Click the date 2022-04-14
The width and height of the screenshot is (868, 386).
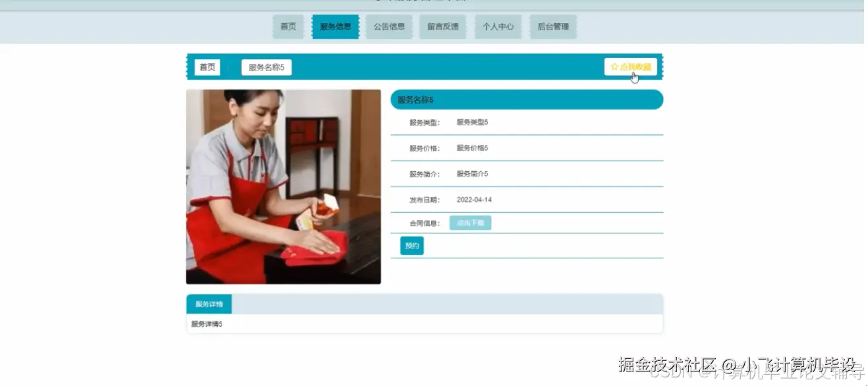pos(474,200)
